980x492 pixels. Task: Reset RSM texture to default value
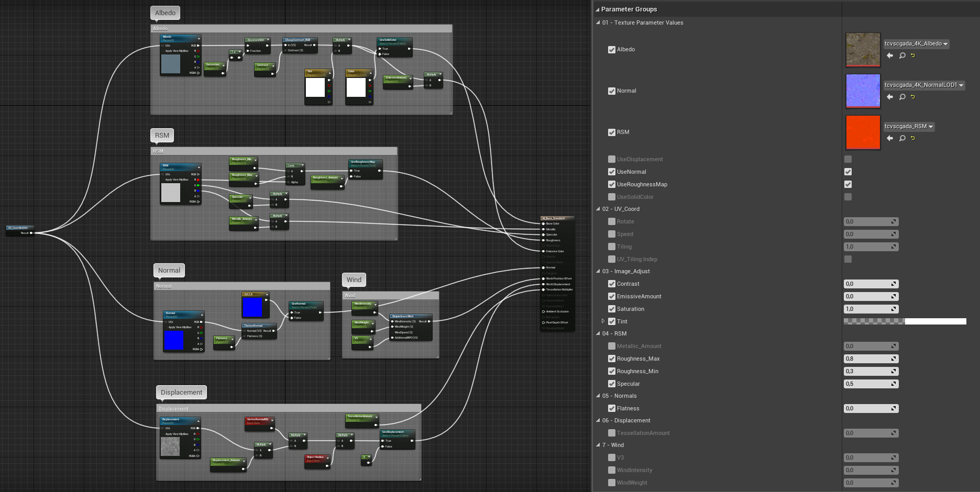point(913,138)
